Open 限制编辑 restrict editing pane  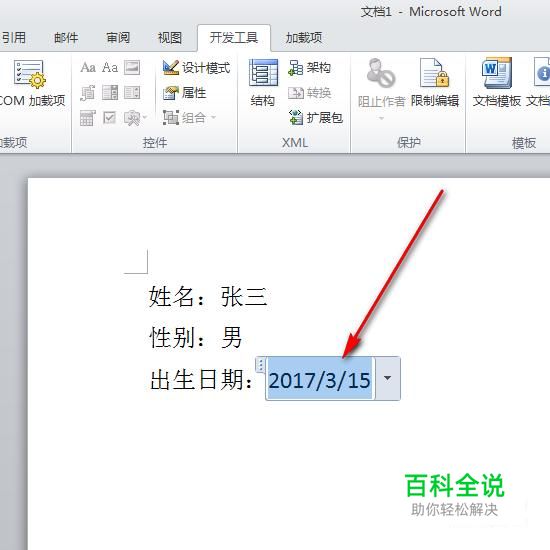[435, 83]
